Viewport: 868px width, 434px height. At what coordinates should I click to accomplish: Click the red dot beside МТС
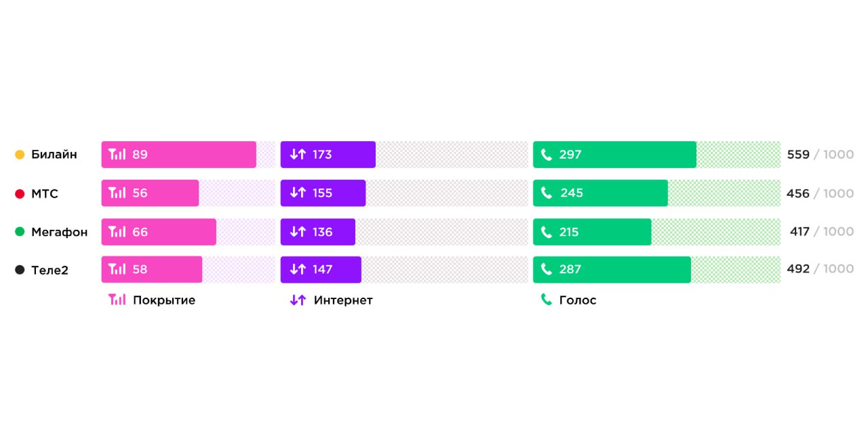tap(20, 194)
